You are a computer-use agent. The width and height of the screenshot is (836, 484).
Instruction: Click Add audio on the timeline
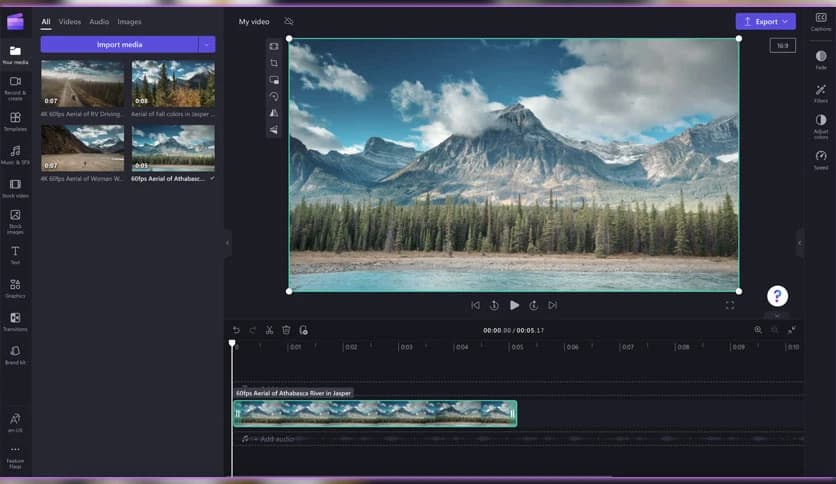click(x=275, y=439)
